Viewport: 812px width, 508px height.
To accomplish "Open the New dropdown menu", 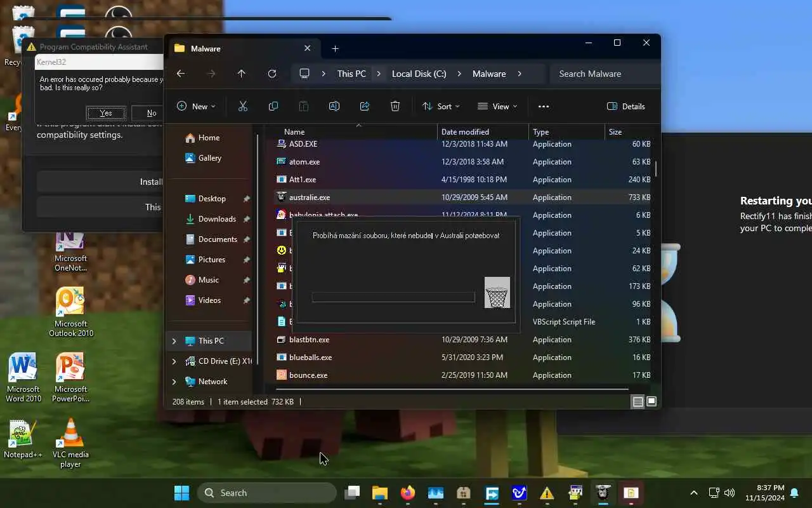I will pos(196,106).
